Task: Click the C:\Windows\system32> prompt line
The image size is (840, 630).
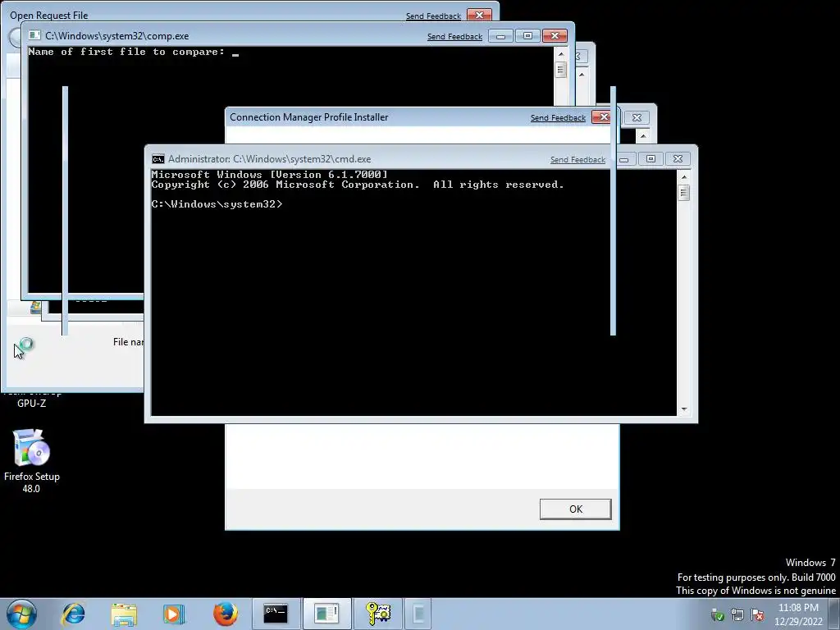Action: tap(217, 204)
